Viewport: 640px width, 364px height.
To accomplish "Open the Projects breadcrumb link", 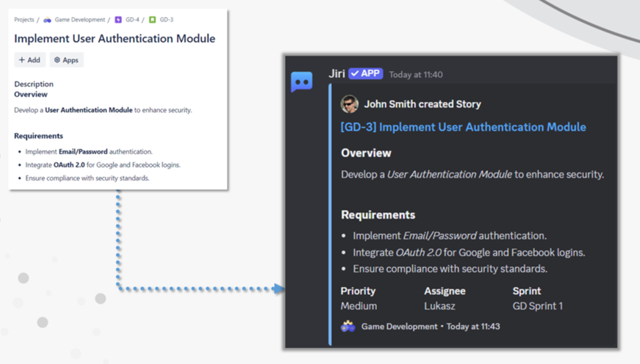I will 24,20.
